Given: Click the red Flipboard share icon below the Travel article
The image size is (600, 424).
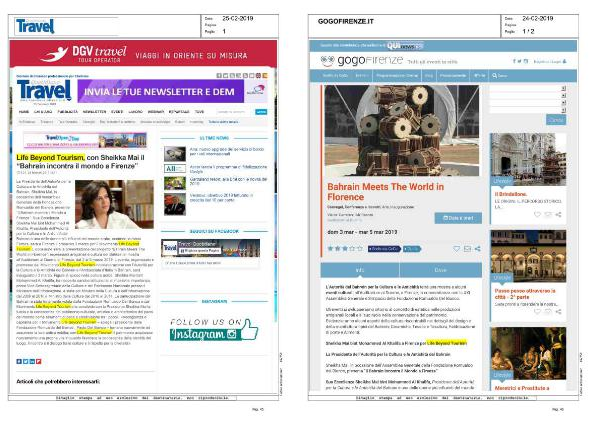Looking at the screenshot, I should coord(38,361).
